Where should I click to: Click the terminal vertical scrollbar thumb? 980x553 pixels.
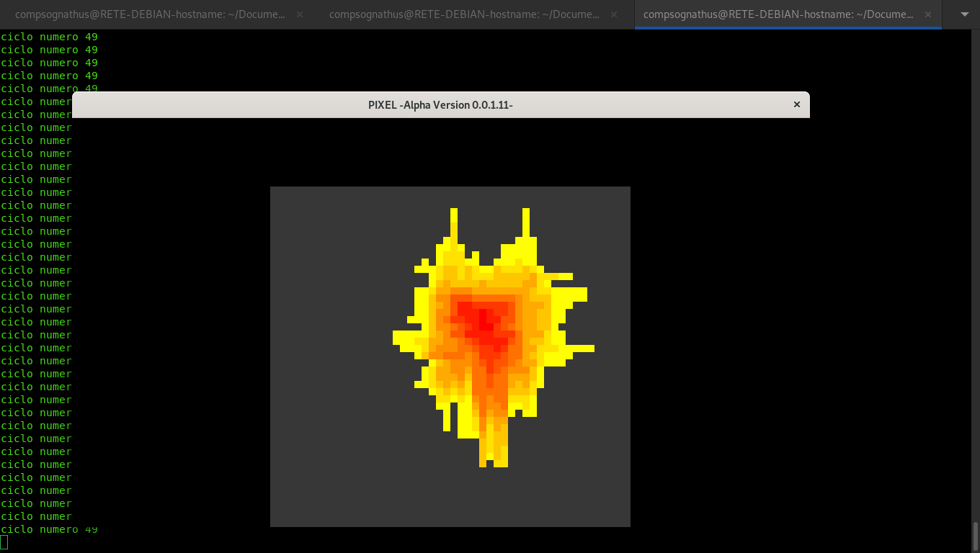click(975, 536)
